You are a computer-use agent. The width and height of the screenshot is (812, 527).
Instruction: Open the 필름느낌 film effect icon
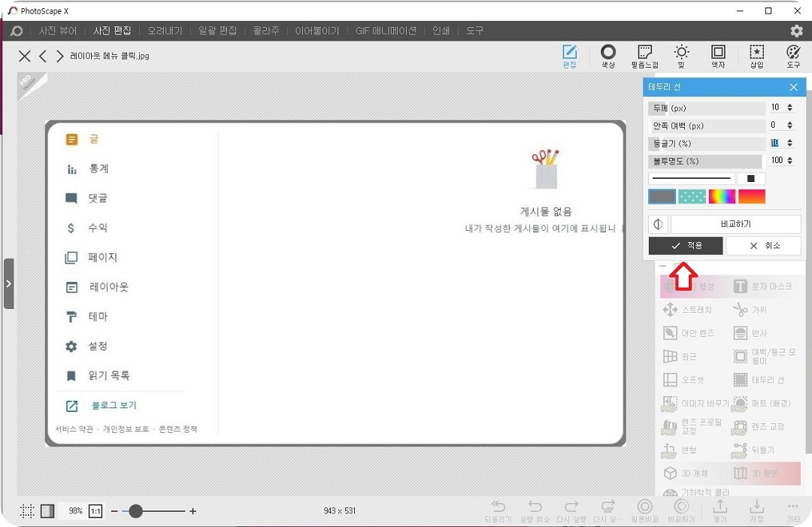coord(645,56)
